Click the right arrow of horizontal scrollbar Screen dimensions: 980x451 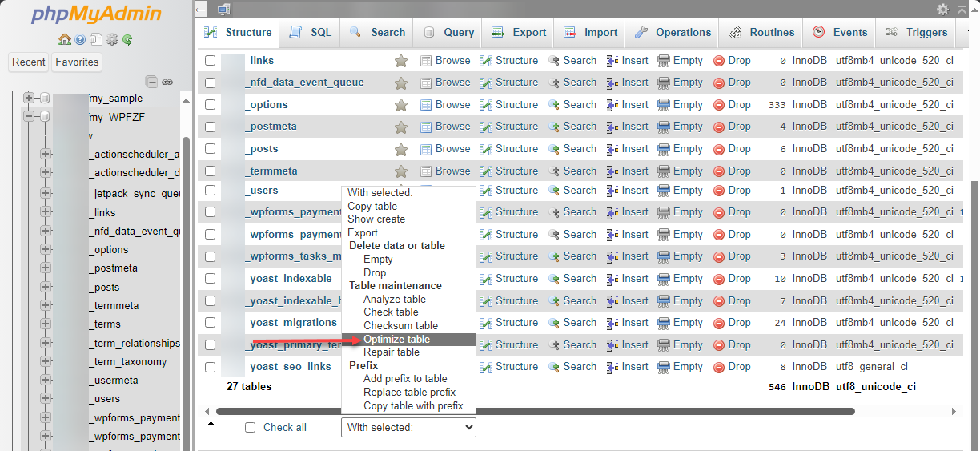[954, 411]
